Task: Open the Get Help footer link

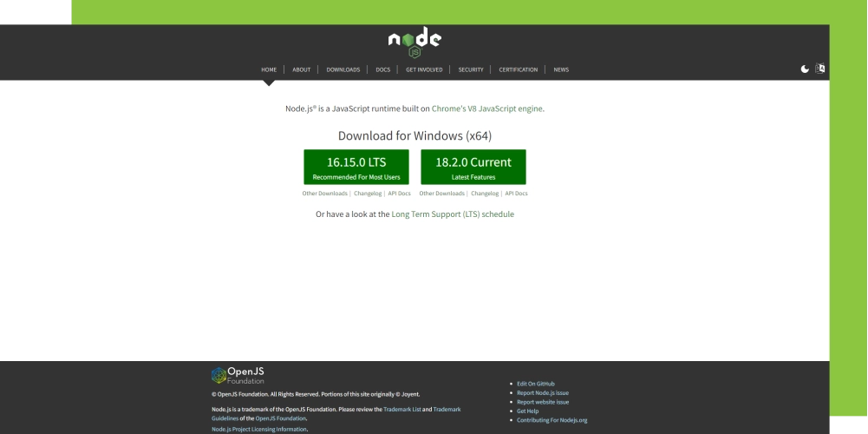Action: (x=527, y=411)
